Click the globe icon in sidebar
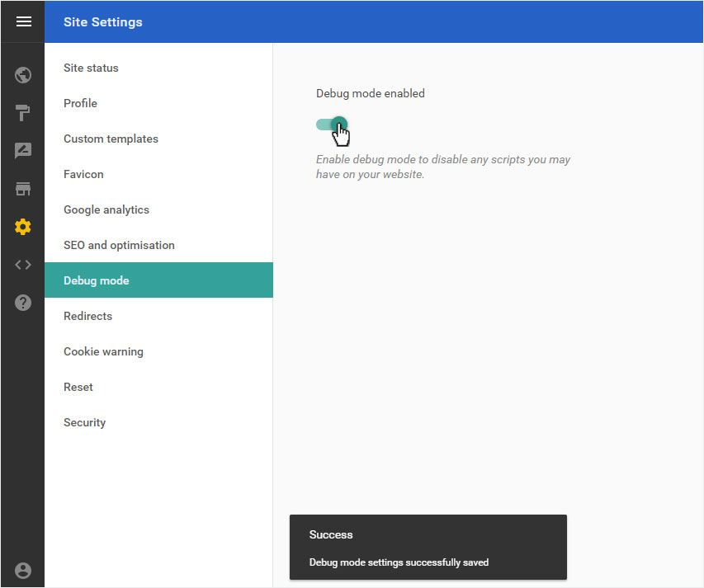Viewport: 704px width, 588px height. tap(23, 75)
